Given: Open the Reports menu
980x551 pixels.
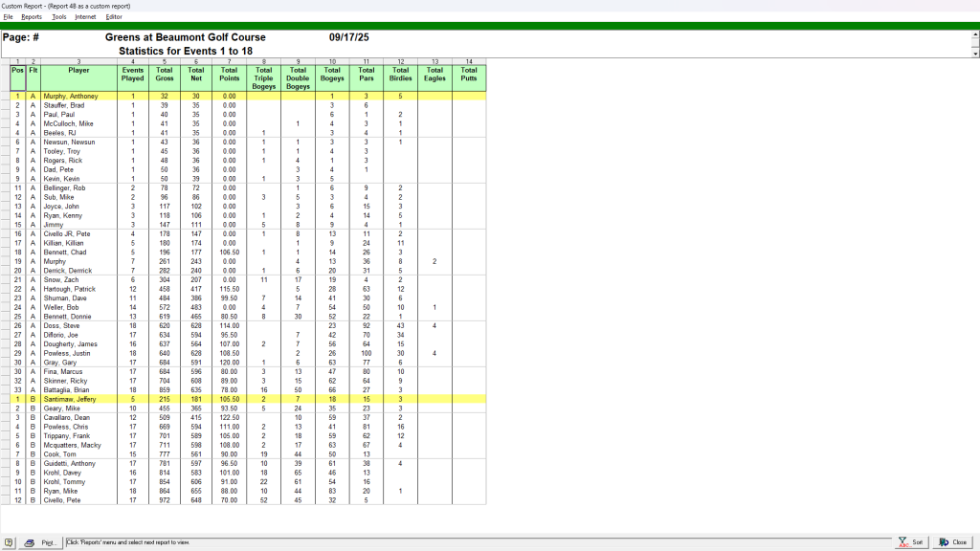Looking at the screenshot, I should coord(32,16).
